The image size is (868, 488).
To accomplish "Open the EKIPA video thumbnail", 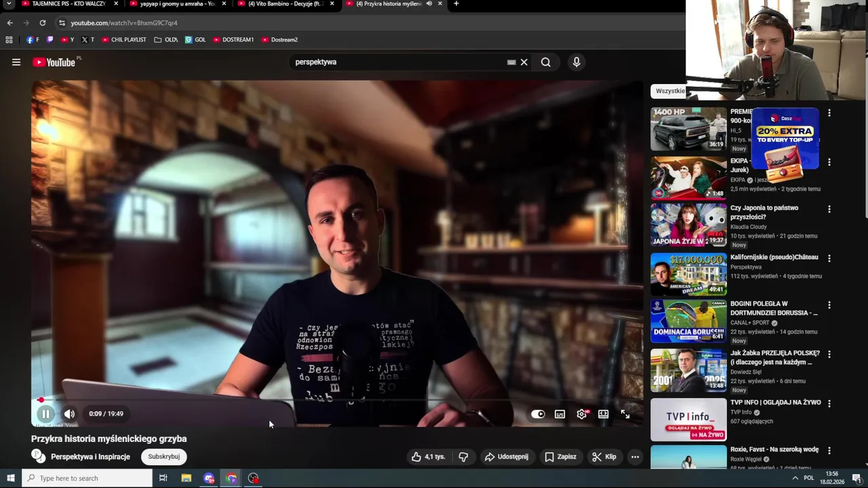I will click(x=688, y=178).
